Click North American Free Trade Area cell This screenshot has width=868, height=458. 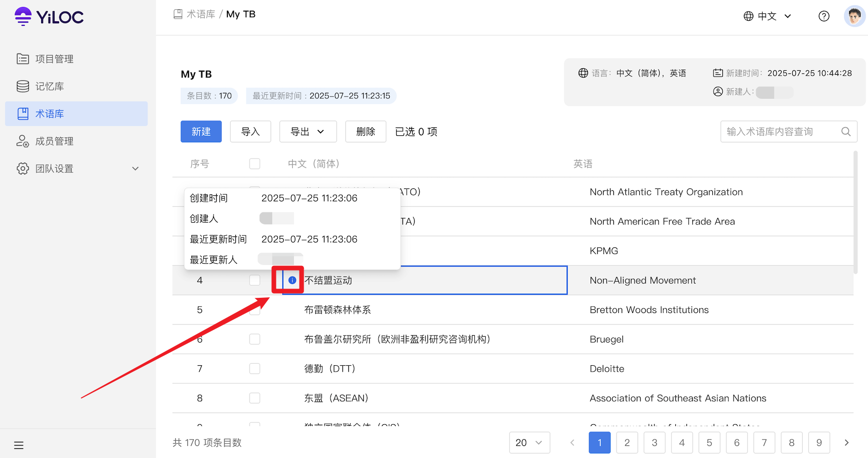coord(662,222)
